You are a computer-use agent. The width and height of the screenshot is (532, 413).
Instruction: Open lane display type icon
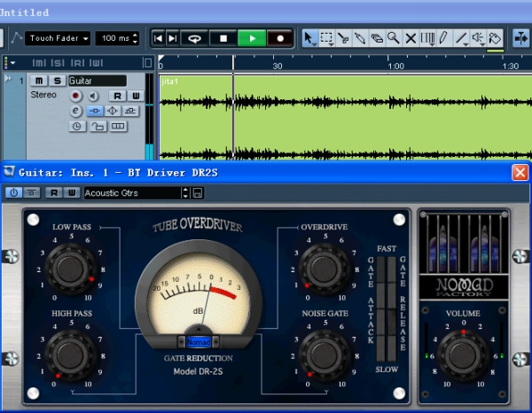(118, 127)
